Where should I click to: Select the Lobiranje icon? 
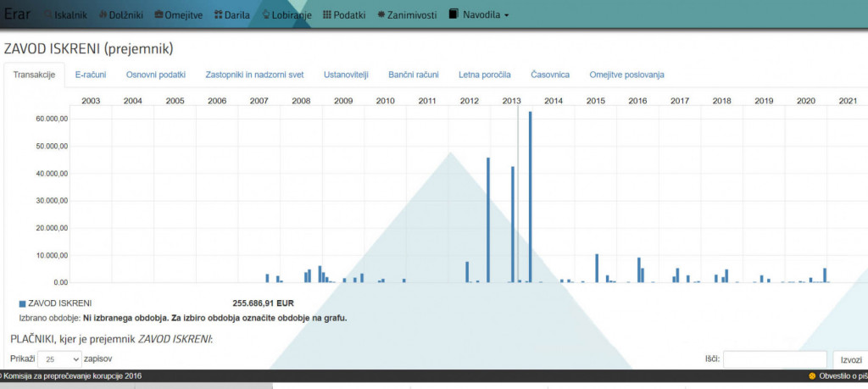pos(266,15)
